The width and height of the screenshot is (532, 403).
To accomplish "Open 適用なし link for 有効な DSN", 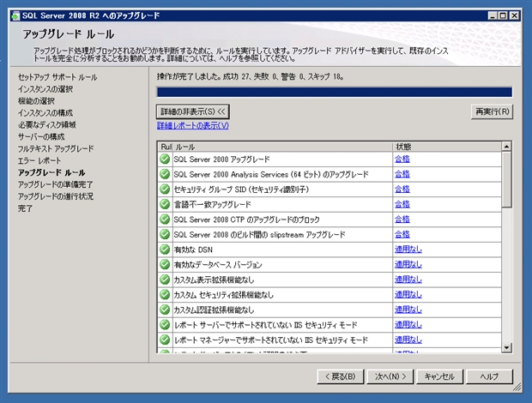I will (408, 250).
